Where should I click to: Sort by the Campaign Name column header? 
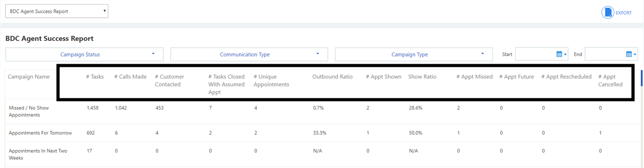click(29, 77)
